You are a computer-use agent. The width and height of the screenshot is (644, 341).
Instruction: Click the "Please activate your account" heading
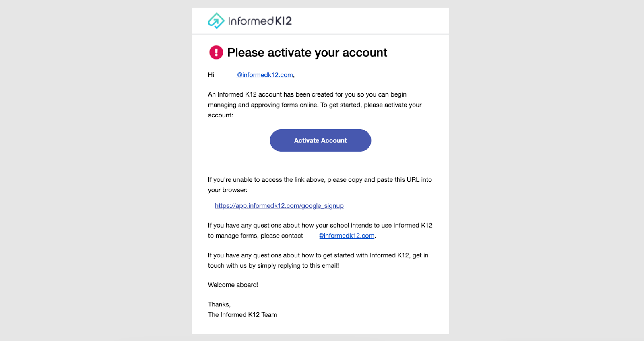click(307, 53)
